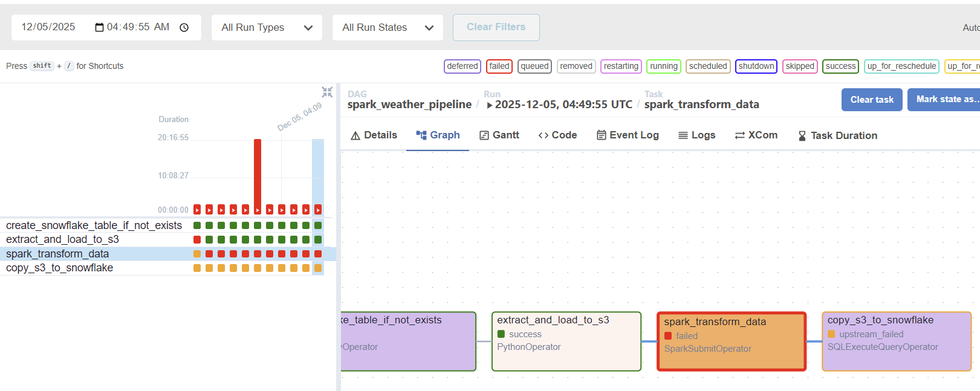The height and width of the screenshot is (391, 980).
Task: Click last green square in create_snowflake row
Action: coord(318,225)
